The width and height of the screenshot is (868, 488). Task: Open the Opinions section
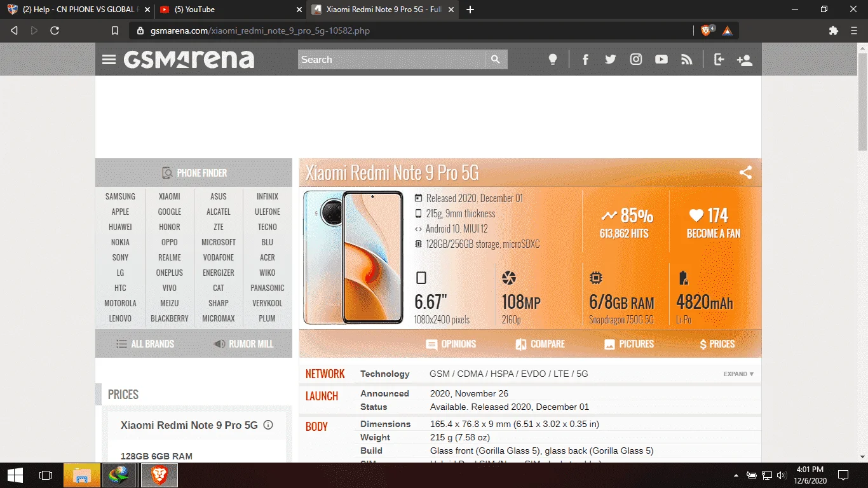click(451, 344)
